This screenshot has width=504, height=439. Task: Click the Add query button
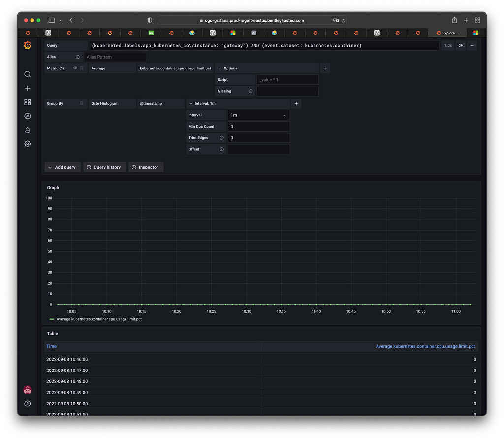pos(63,167)
